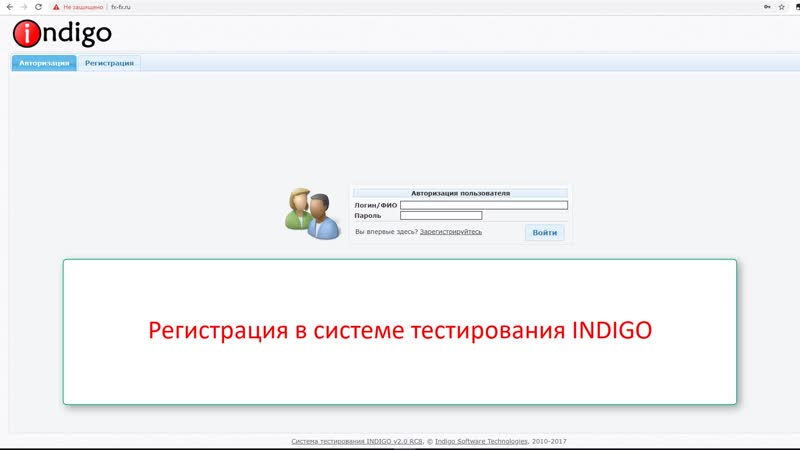Reload the page with refresh icon
This screenshot has width=800, height=450.
tap(38, 7)
